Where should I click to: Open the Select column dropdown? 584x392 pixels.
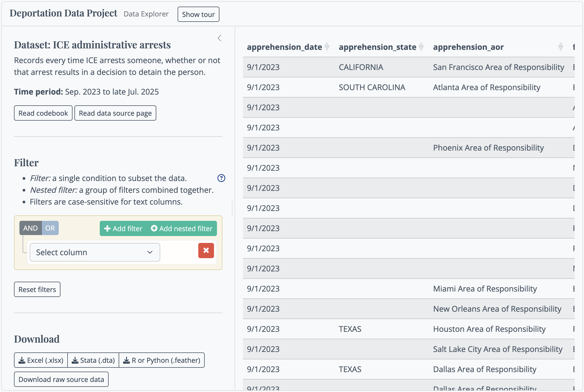point(95,252)
